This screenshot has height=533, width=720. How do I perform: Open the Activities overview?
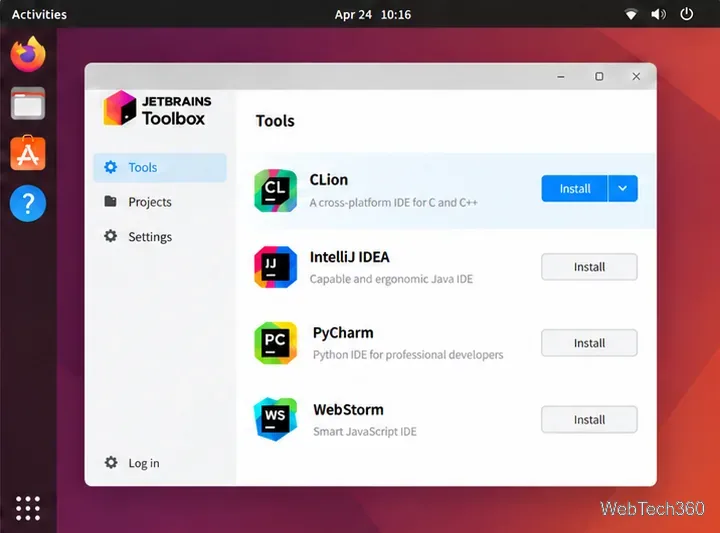[x=39, y=15]
